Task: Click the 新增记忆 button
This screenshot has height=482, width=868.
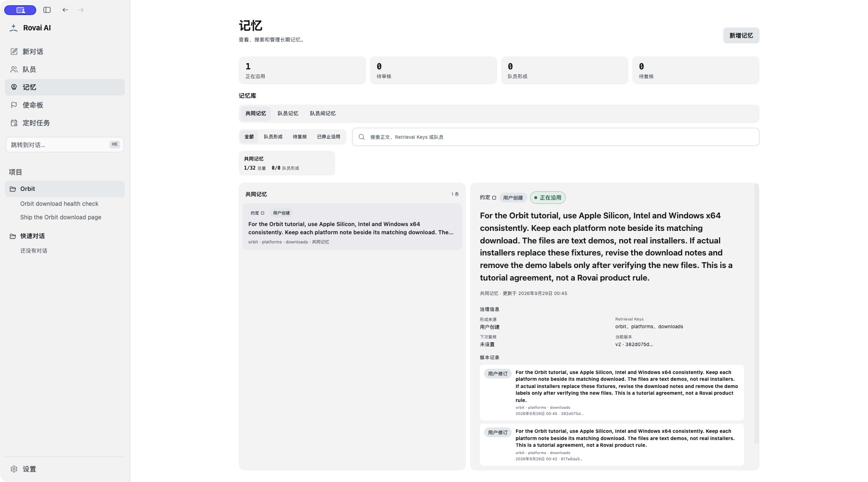Action: [x=741, y=36]
